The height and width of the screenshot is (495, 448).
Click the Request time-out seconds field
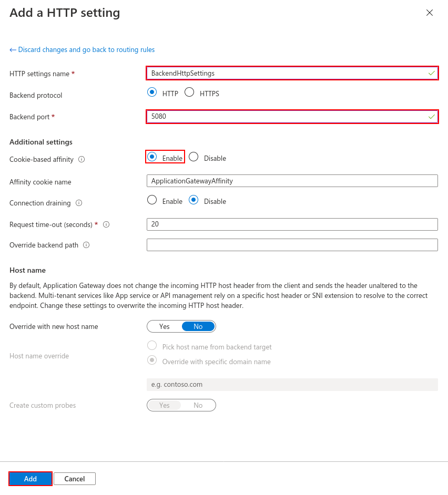pos(292,224)
